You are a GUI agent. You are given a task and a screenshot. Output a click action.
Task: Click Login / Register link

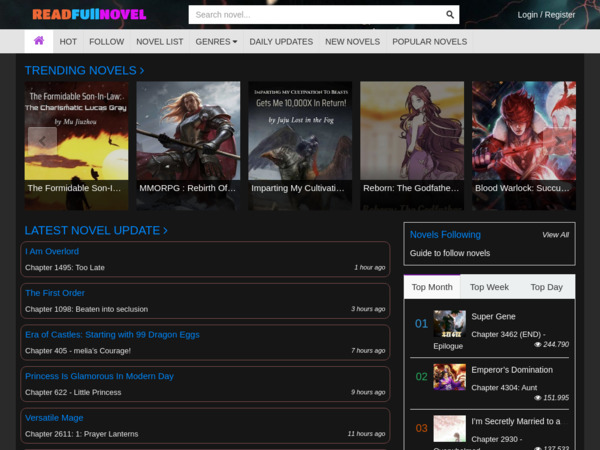tap(546, 15)
